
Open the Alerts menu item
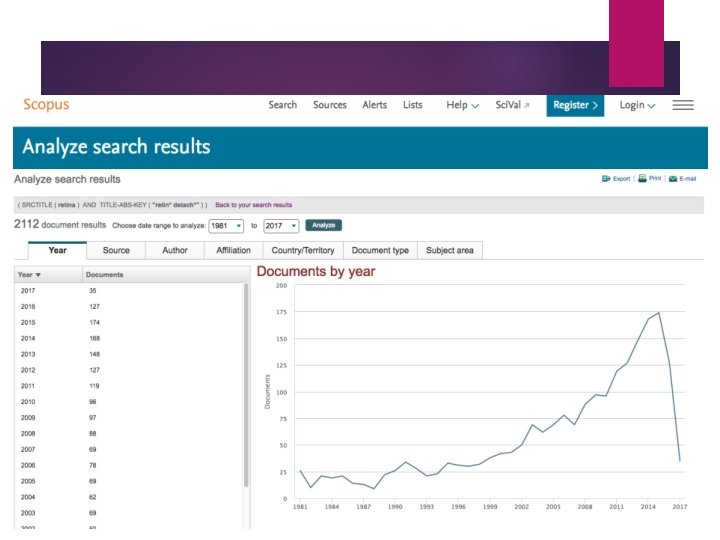point(375,105)
